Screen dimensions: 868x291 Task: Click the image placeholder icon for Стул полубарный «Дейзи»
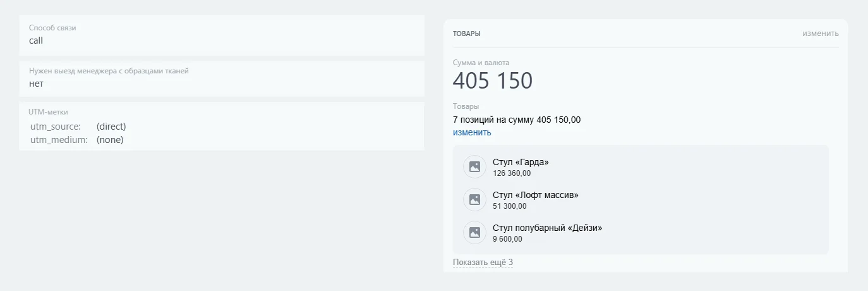474,233
